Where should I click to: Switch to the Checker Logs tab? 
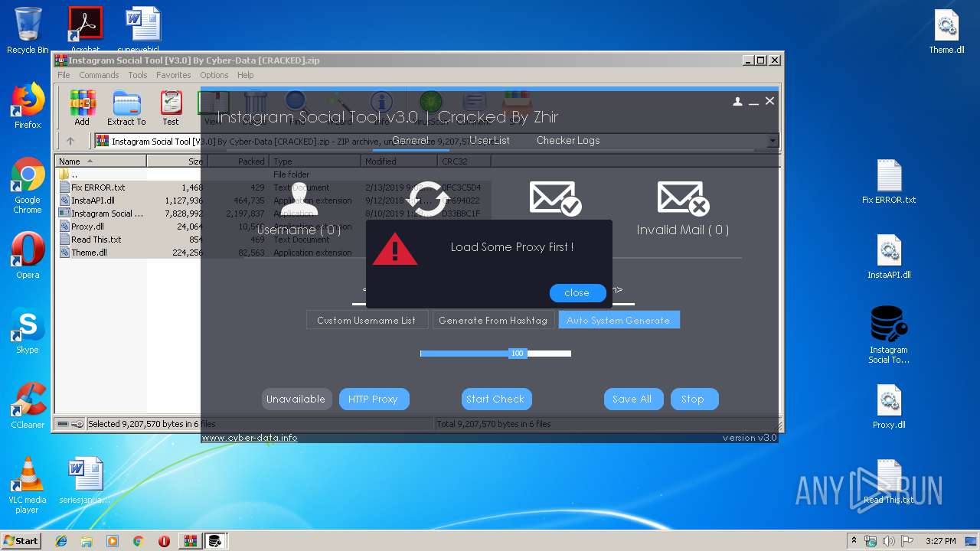568,140
